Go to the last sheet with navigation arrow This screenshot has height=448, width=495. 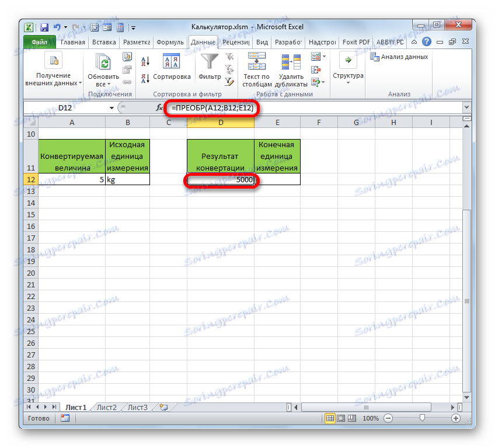click(54, 407)
